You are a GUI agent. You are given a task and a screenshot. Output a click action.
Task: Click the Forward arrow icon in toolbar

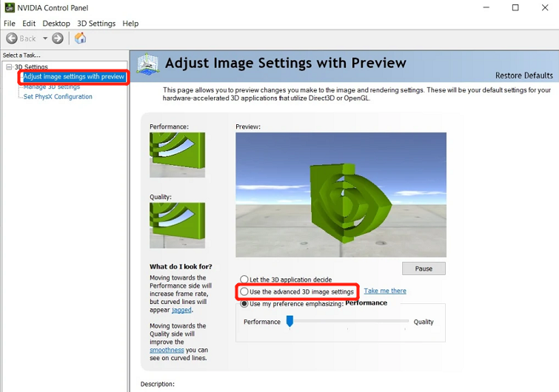click(58, 38)
